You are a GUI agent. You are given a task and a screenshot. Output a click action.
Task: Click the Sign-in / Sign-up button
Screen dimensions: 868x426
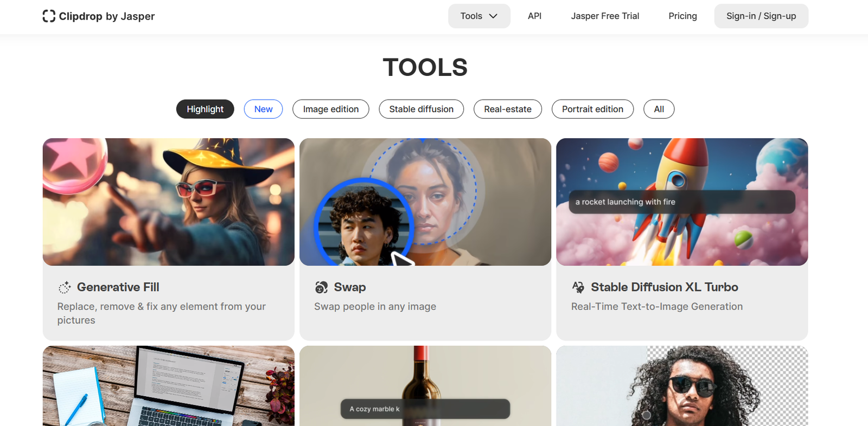(761, 16)
